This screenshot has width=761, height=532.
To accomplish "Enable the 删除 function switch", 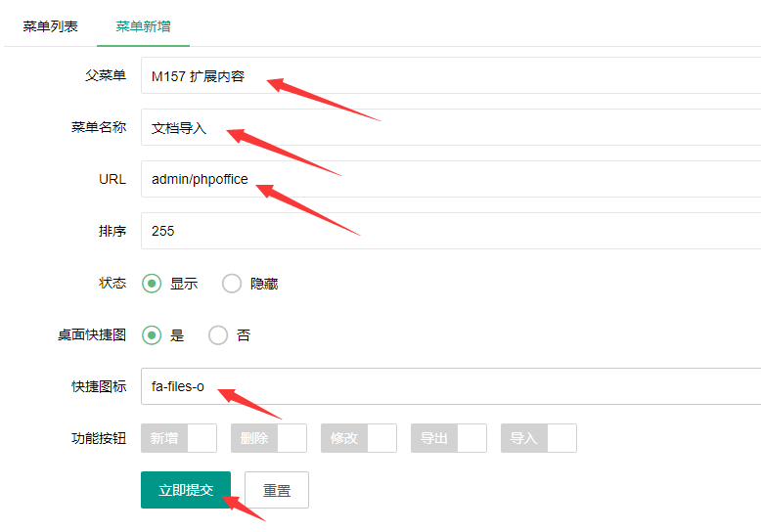I will click(x=269, y=438).
